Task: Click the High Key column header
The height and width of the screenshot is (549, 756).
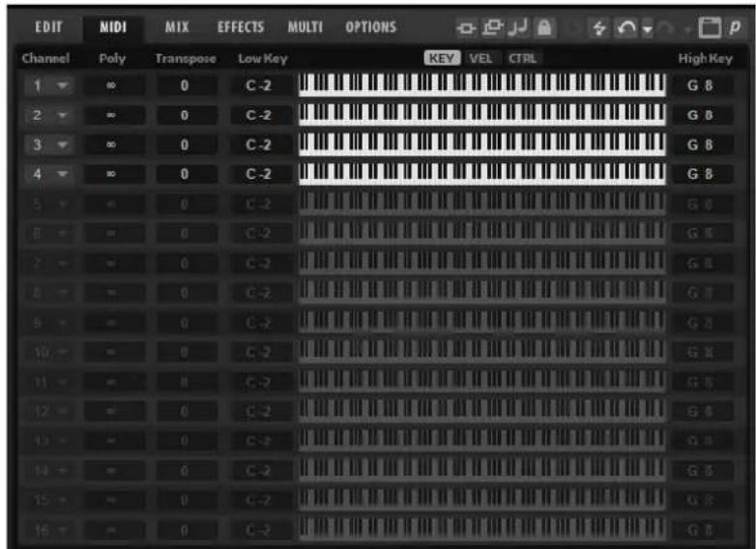Action: (706, 59)
